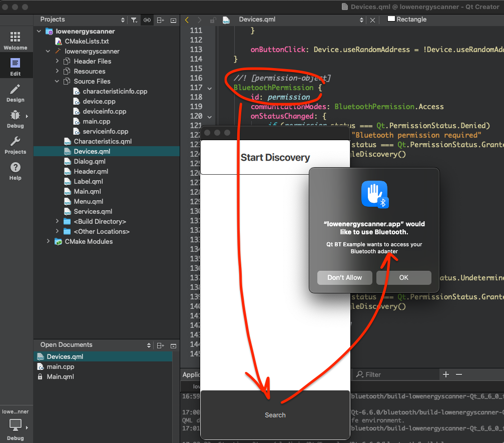Expand the Other Locations node
The width and height of the screenshot is (504, 443).
(57, 231)
